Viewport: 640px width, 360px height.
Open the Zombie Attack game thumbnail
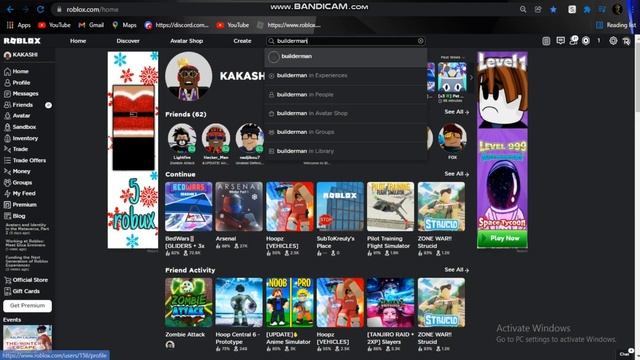(189, 302)
